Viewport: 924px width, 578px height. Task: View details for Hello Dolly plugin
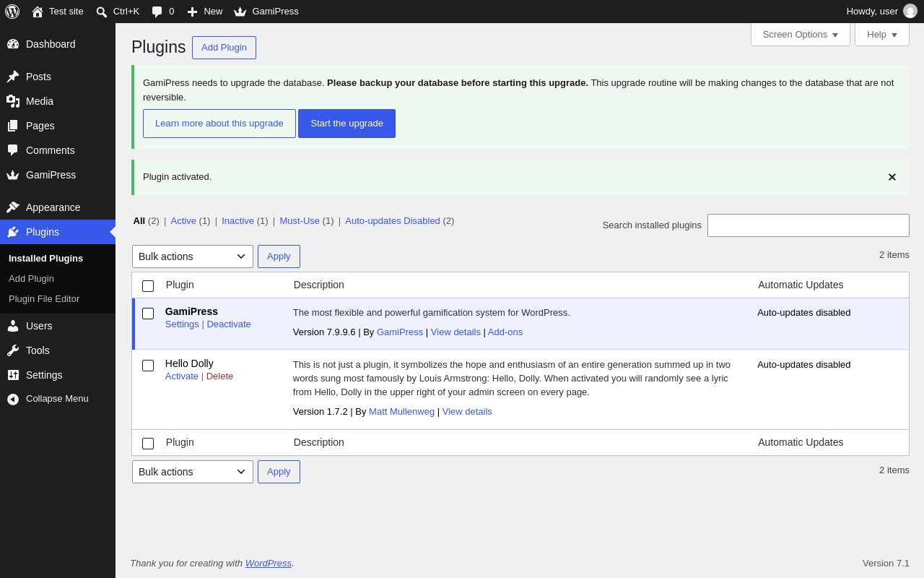pos(467,412)
